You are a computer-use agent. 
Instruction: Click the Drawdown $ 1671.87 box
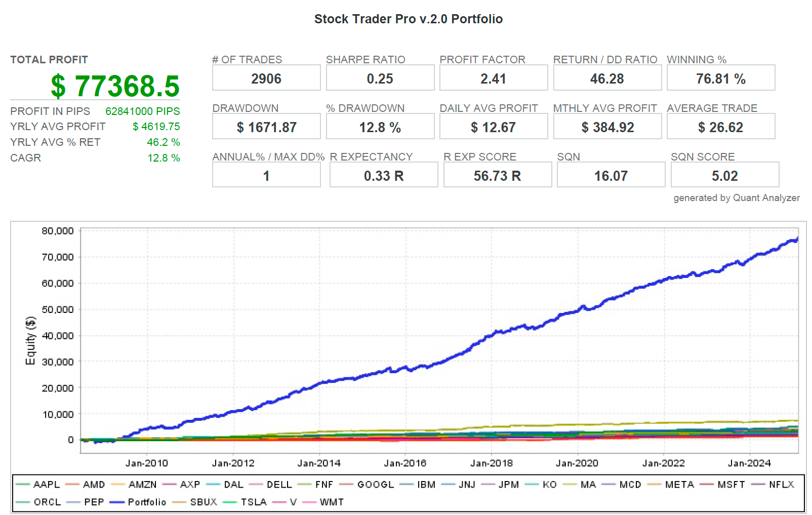[x=266, y=127]
